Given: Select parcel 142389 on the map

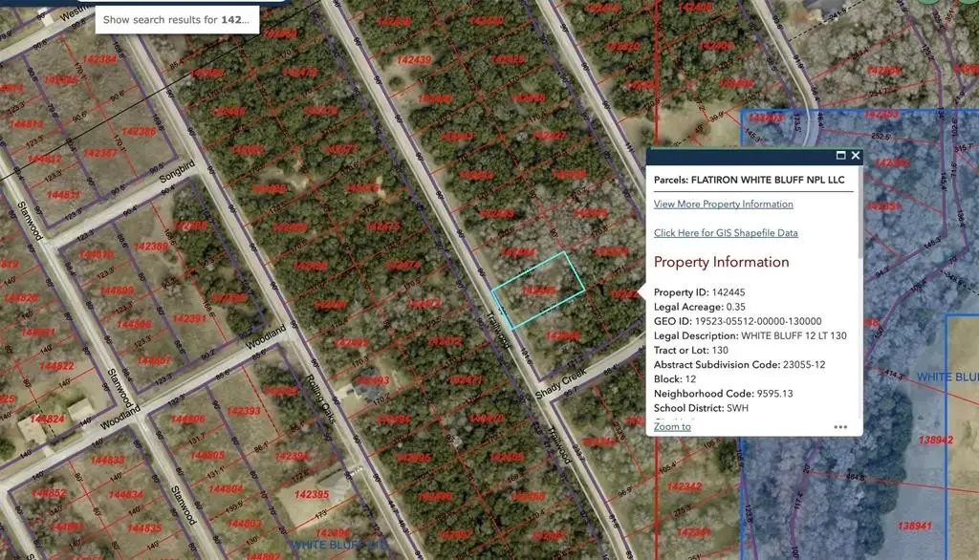Looking at the screenshot, I should pyautogui.click(x=151, y=246).
